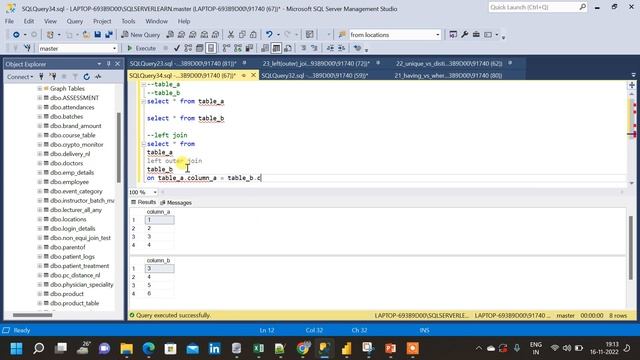Click the Navigate Backward icon
The width and height of the screenshot is (640, 360).
(x=16, y=35)
